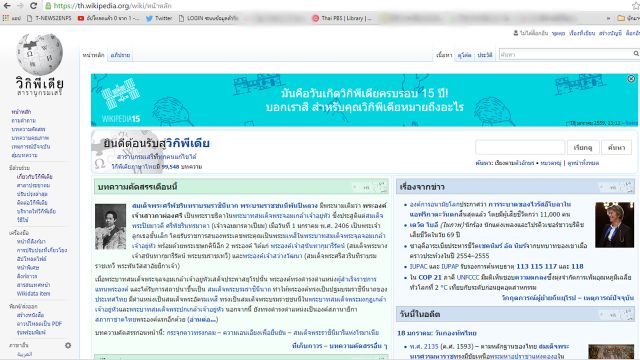This screenshot has width=640, height=360.
Task: Open the ประวัติ history tab
Action: pyautogui.click(x=484, y=55)
